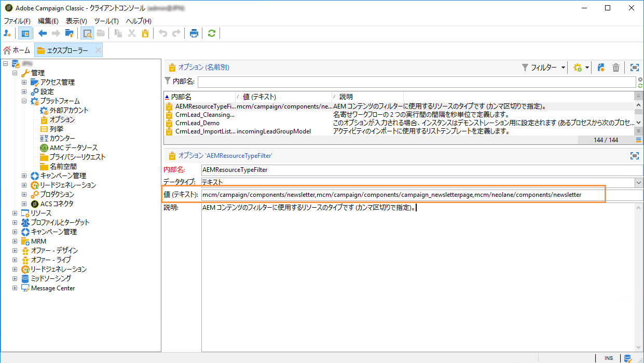This screenshot has width=644, height=363.
Task: Clear the 内部名 filter with the grey X icon
Action: click(x=640, y=79)
